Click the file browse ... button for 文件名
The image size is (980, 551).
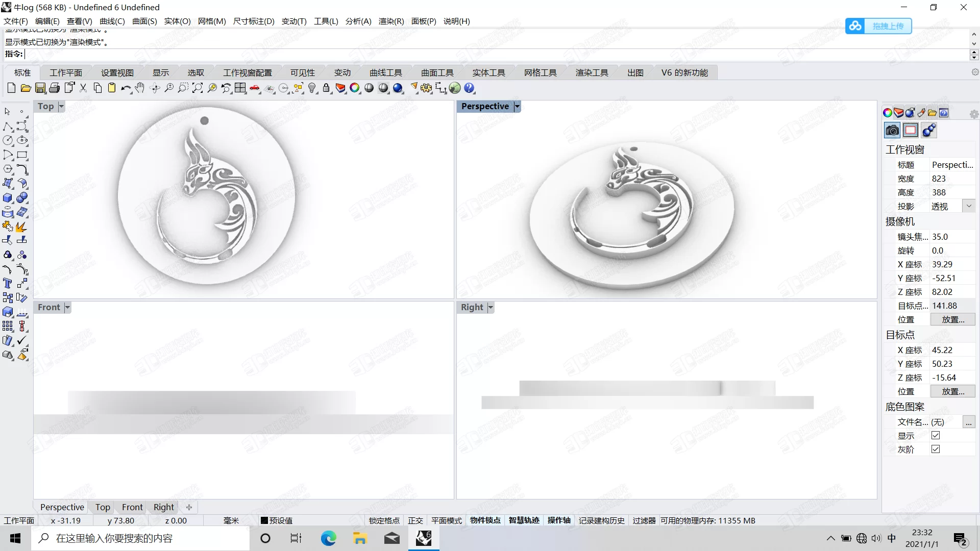tap(969, 422)
